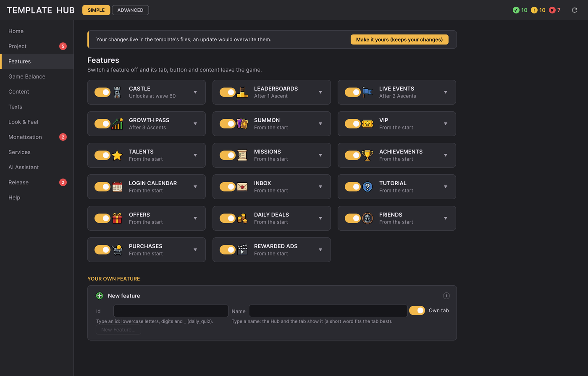Toggle the Own tab switch
This screenshot has width=588, height=376.
[417, 310]
